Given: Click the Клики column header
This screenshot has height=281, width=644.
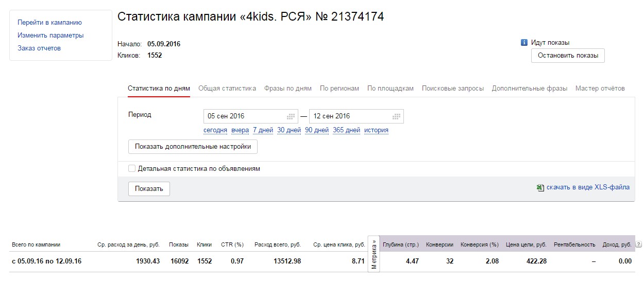Looking at the screenshot, I should [x=205, y=245].
